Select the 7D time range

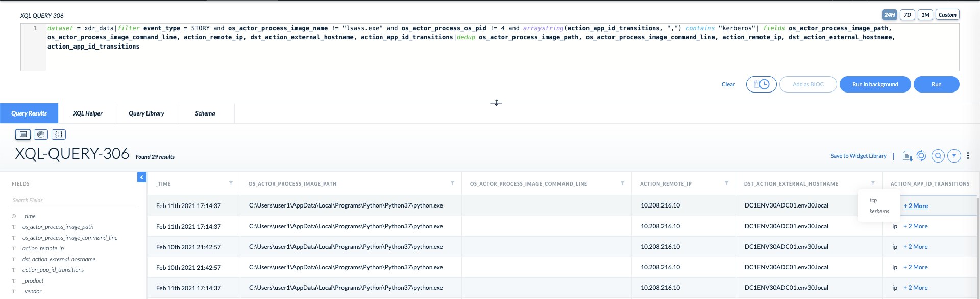pyautogui.click(x=907, y=15)
